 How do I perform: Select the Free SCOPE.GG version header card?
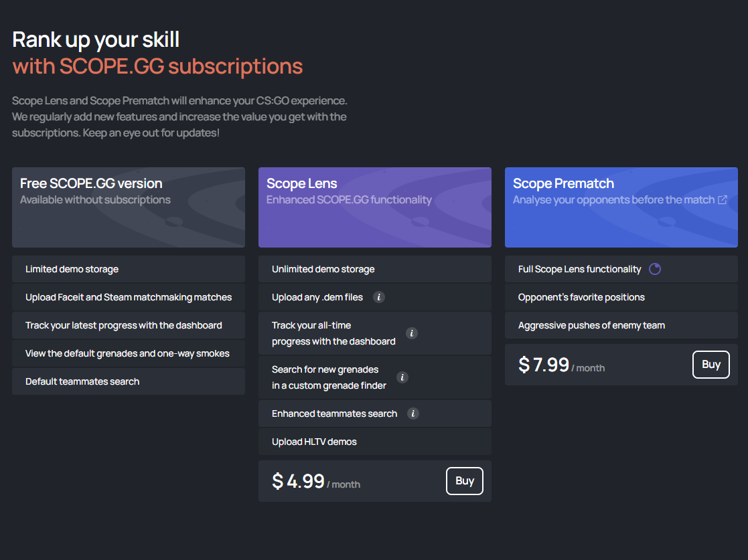coord(128,207)
